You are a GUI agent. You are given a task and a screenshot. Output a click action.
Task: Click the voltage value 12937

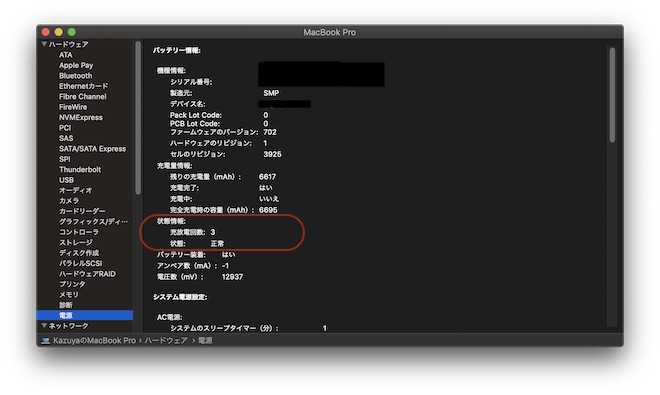coord(232,277)
